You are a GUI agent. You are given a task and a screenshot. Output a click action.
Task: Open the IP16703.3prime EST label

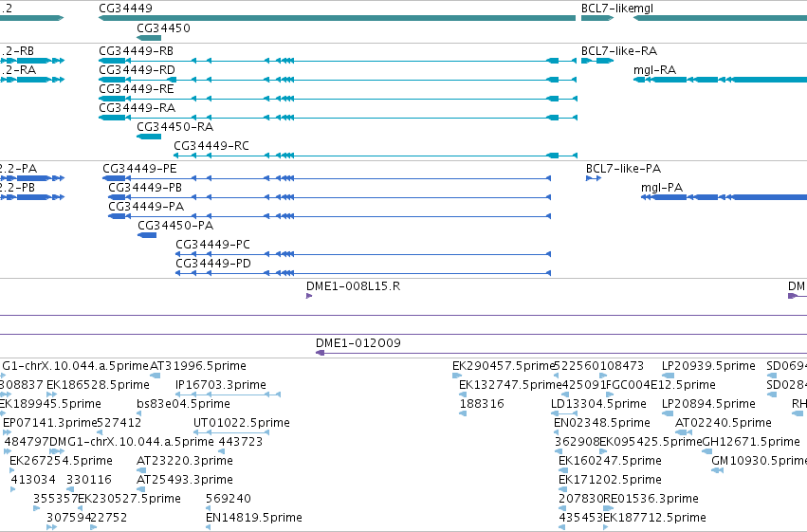(221, 385)
